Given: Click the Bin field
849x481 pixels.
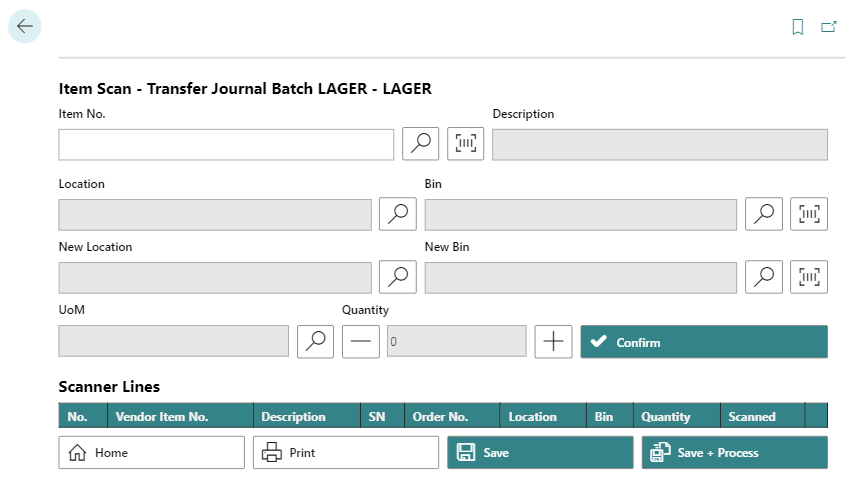Looking at the screenshot, I should [580, 214].
